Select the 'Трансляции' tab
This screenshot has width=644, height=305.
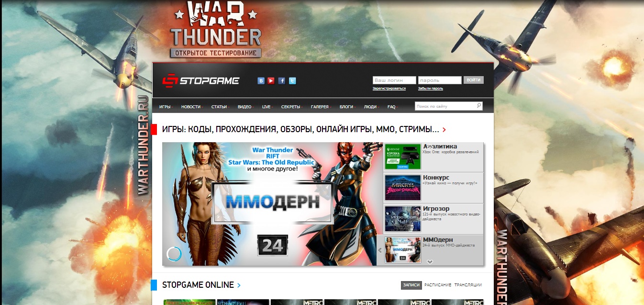pos(468,285)
